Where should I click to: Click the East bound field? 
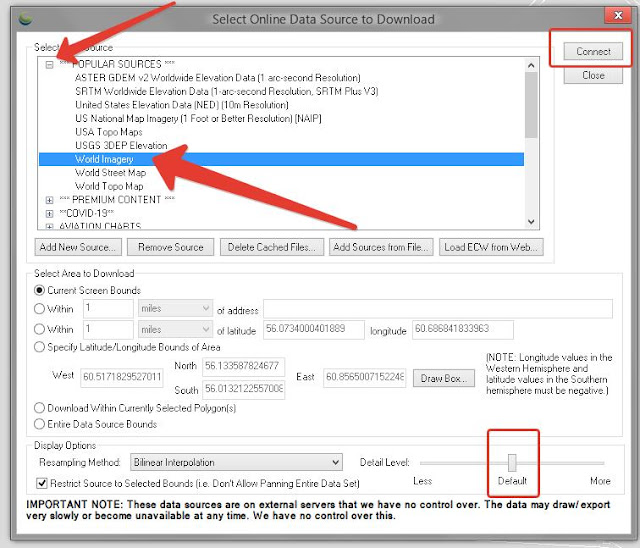(x=364, y=378)
